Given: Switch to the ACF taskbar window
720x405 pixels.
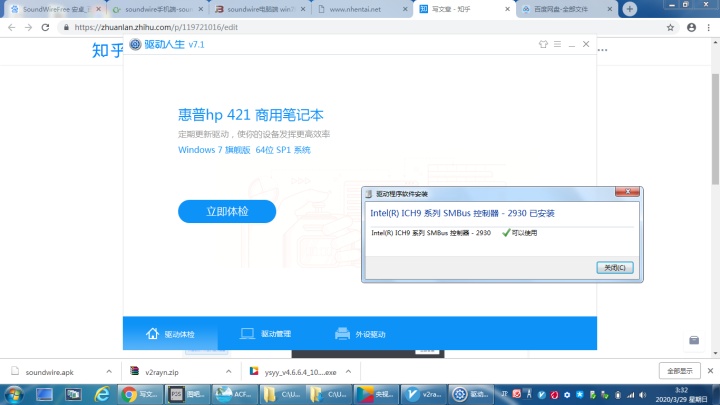Looking at the screenshot, I should tap(235, 394).
